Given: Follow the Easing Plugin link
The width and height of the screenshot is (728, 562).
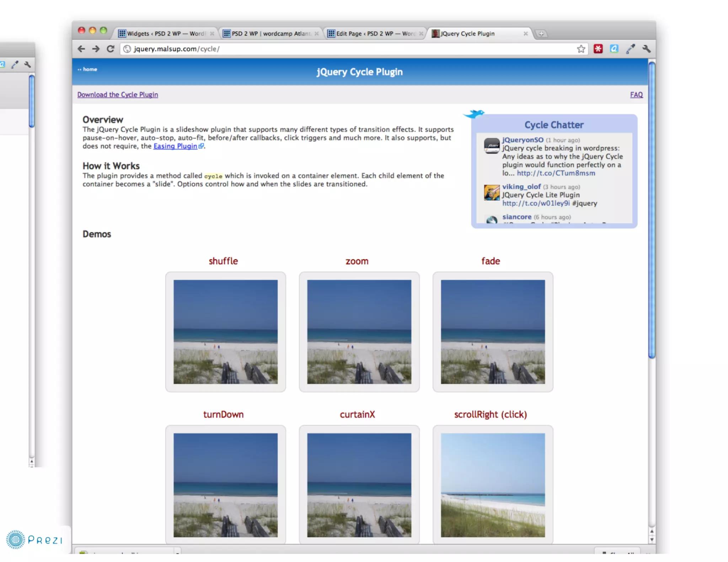Looking at the screenshot, I should coord(175,146).
